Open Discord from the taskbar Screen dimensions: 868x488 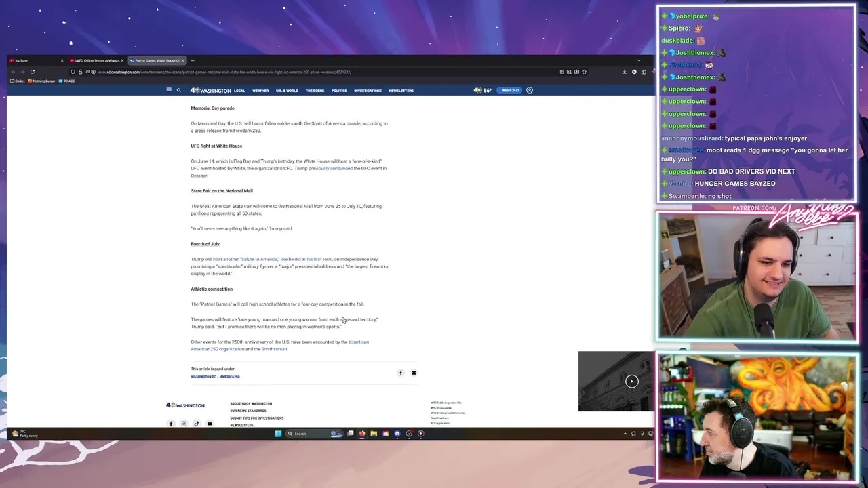click(397, 434)
